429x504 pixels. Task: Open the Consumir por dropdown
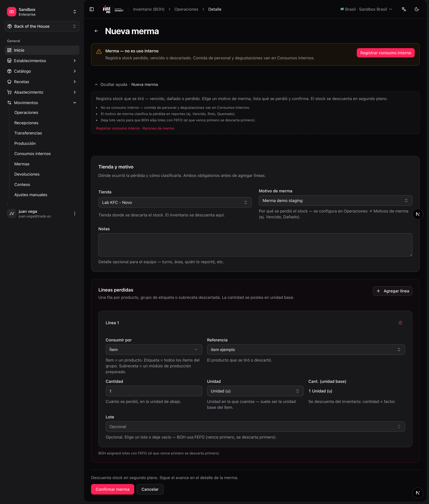[154, 349]
